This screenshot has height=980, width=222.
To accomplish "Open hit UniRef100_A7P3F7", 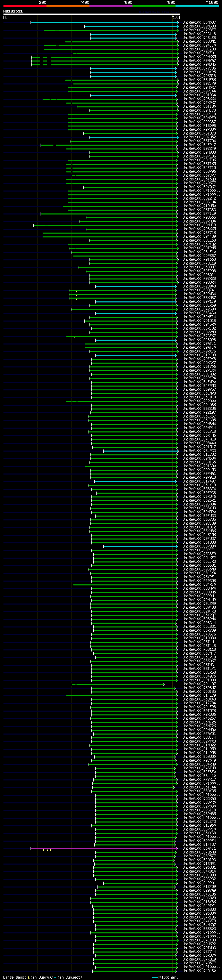I will (x=199, y=30).
